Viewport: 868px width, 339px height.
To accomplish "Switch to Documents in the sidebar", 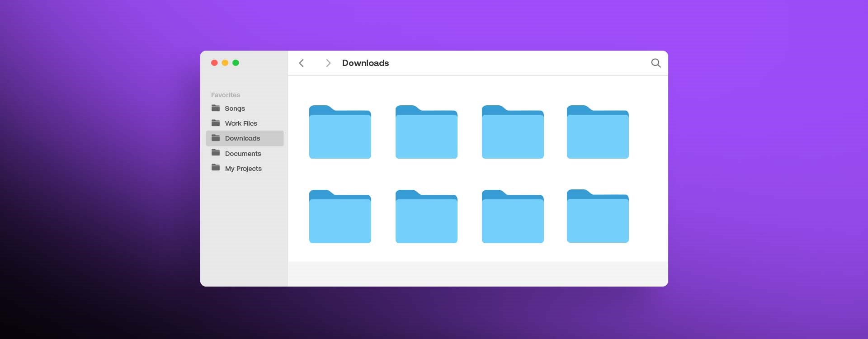I will pos(243,154).
